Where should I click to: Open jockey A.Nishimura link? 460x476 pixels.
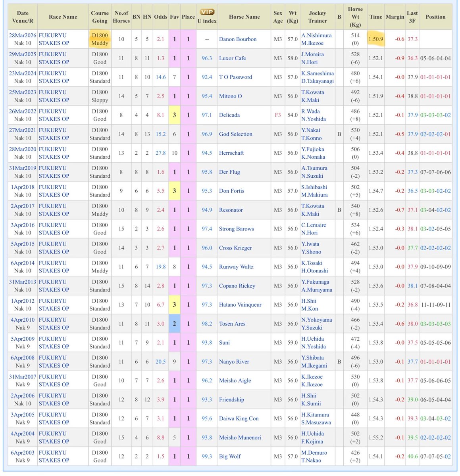(x=316, y=35)
